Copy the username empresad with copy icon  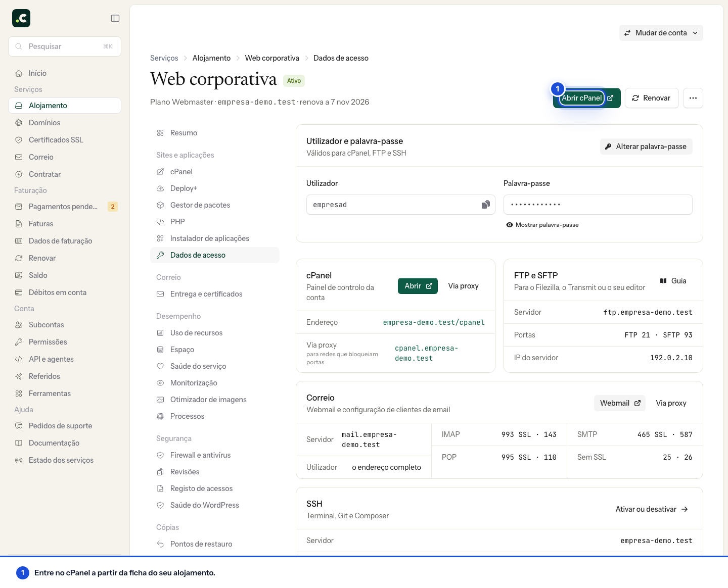coord(485,205)
